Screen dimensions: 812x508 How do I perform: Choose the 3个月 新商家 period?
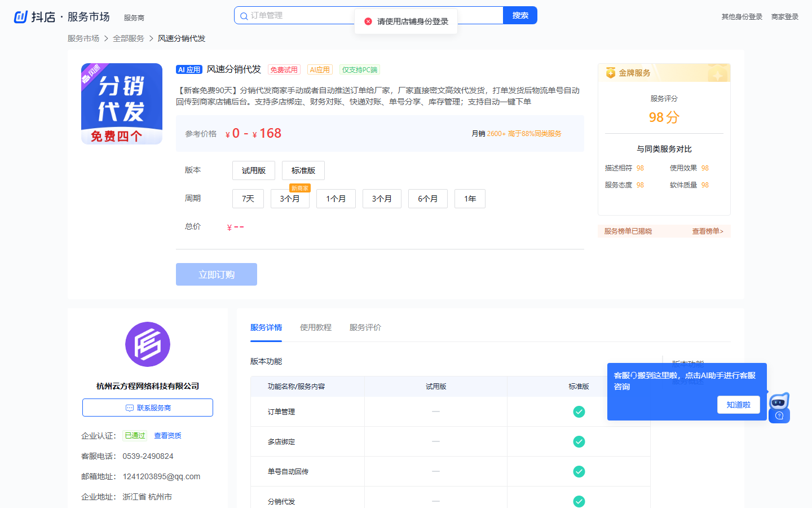[290, 199]
